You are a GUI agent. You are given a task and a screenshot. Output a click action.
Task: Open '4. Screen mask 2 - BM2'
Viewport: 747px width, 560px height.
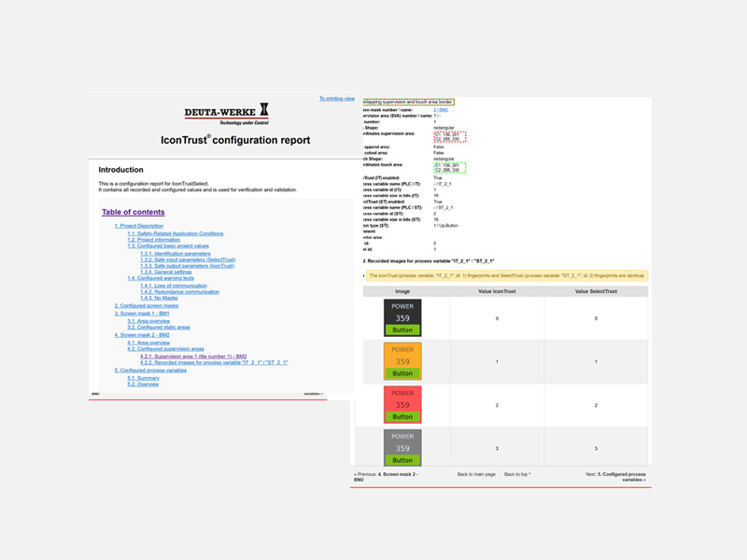(x=142, y=335)
